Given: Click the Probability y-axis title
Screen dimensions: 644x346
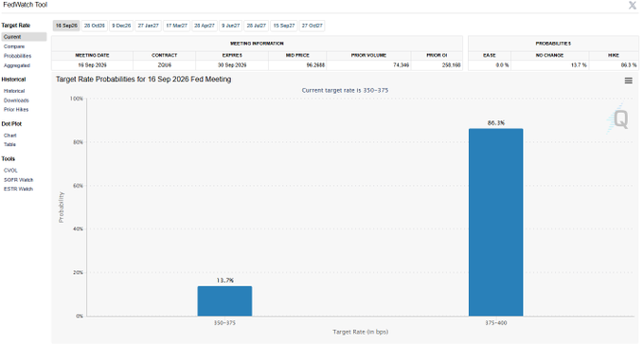Looking at the screenshot, I should point(62,207).
